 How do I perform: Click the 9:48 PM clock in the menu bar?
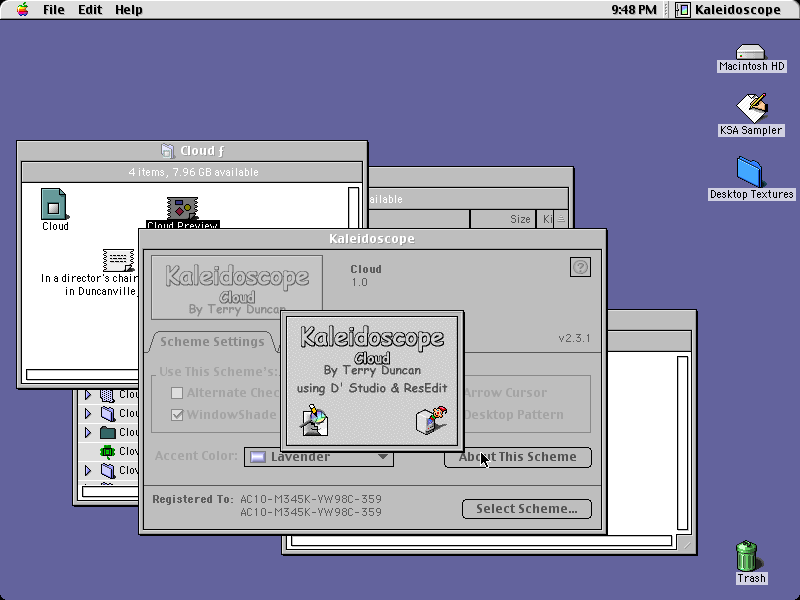(x=634, y=10)
